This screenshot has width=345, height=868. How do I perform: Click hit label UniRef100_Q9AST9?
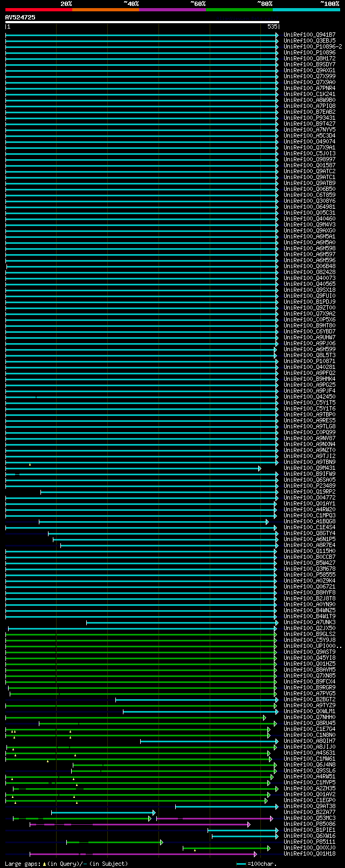click(309, 652)
